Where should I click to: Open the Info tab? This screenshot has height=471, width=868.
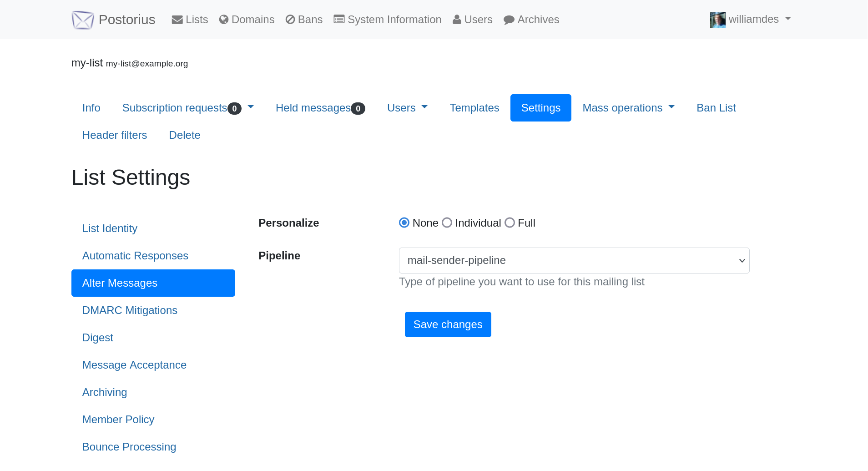point(91,108)
